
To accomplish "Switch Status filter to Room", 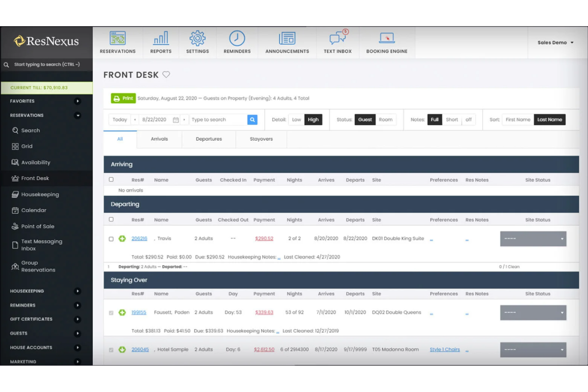I will coord(385,120).
